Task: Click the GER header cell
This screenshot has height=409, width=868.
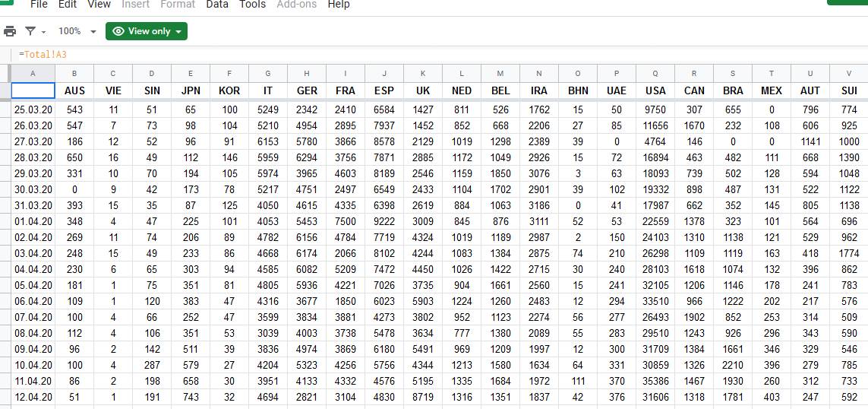Action: click(307, 91)
